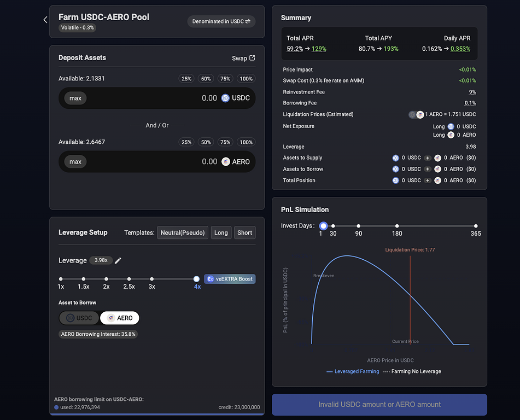Click the back arrow beside pool title

tap(45, 20)
